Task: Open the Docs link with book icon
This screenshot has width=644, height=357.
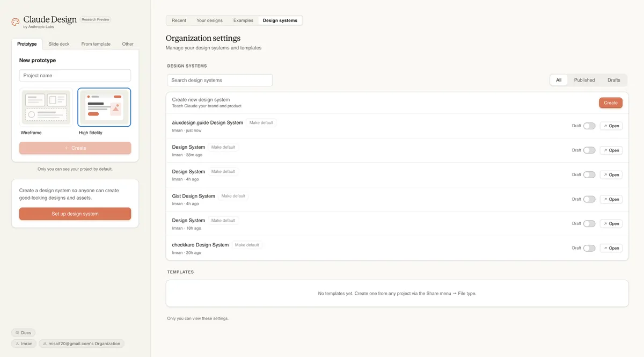Action: (23, 333)
